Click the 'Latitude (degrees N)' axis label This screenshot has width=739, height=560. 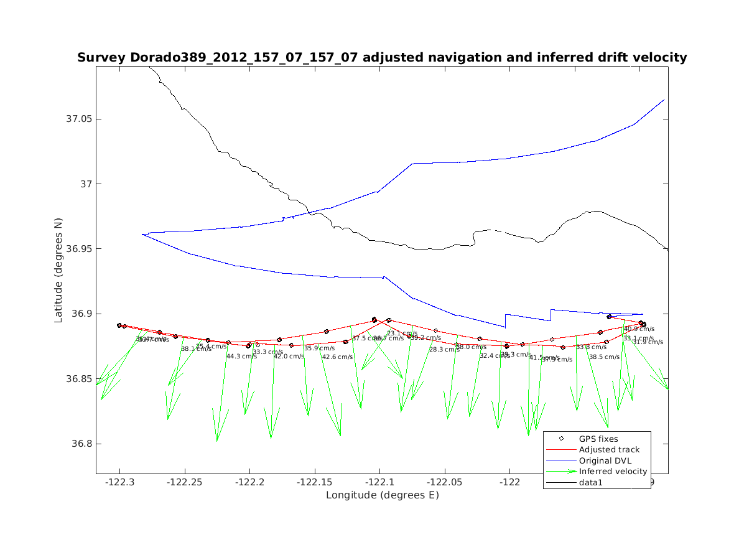tap(58, 269)
